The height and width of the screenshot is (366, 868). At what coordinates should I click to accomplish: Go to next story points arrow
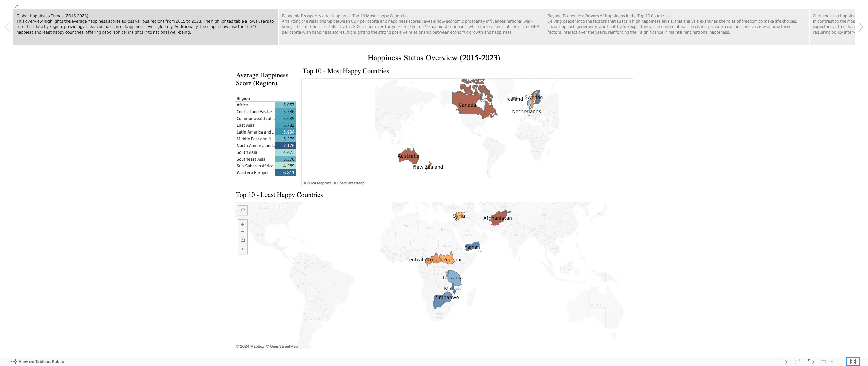pyautogui.click(x=861, y=27)
